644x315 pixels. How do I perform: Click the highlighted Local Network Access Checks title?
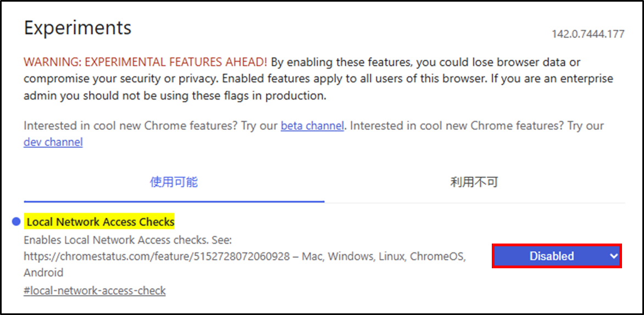coord(100,222)
